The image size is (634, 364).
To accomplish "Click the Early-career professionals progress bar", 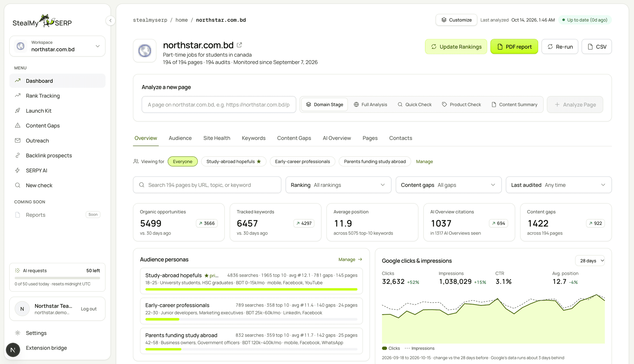I will tap(251, 319).
